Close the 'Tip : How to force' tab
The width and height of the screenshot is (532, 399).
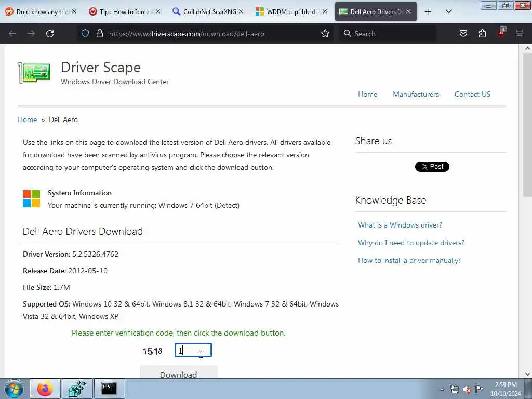click(x=158, y=11)
